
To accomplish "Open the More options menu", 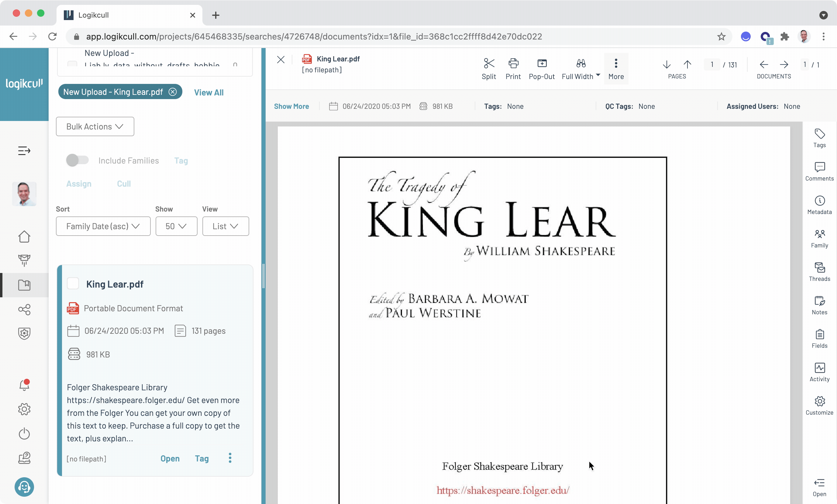I will click(616, 69).
